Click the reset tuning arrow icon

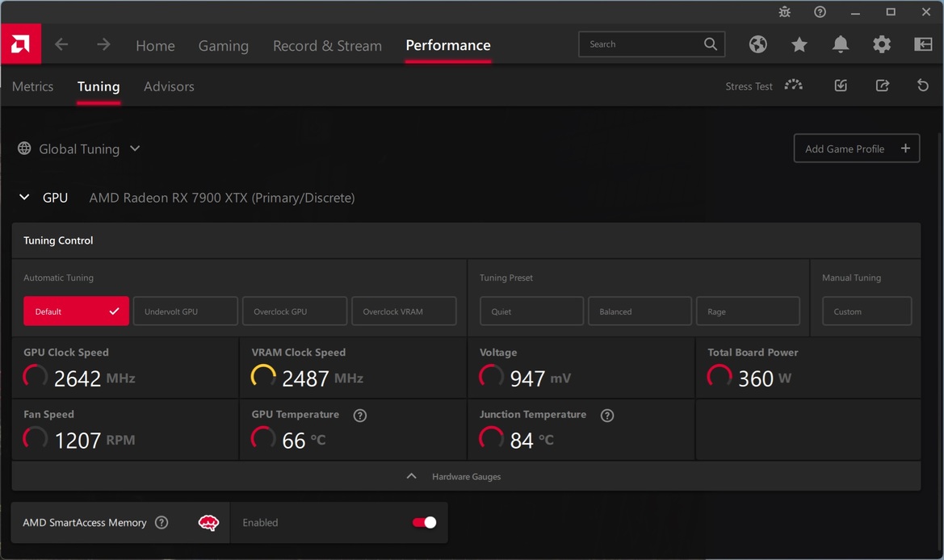coord(923,86)
